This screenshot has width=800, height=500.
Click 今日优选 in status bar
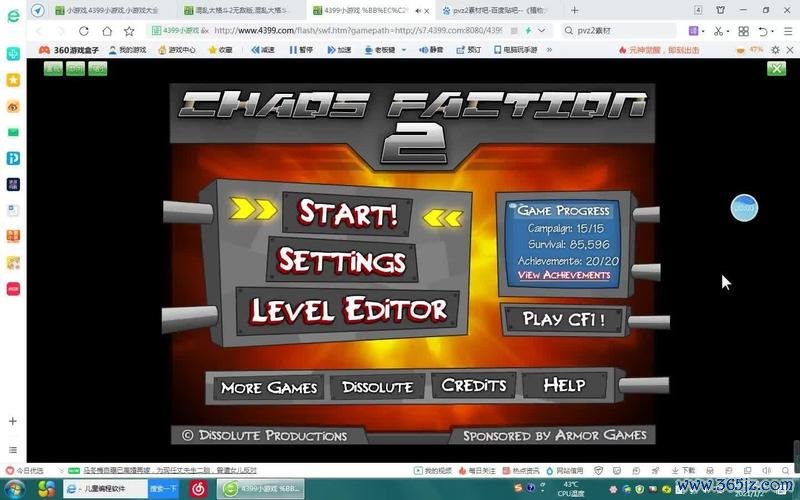(x=24, y=470)
